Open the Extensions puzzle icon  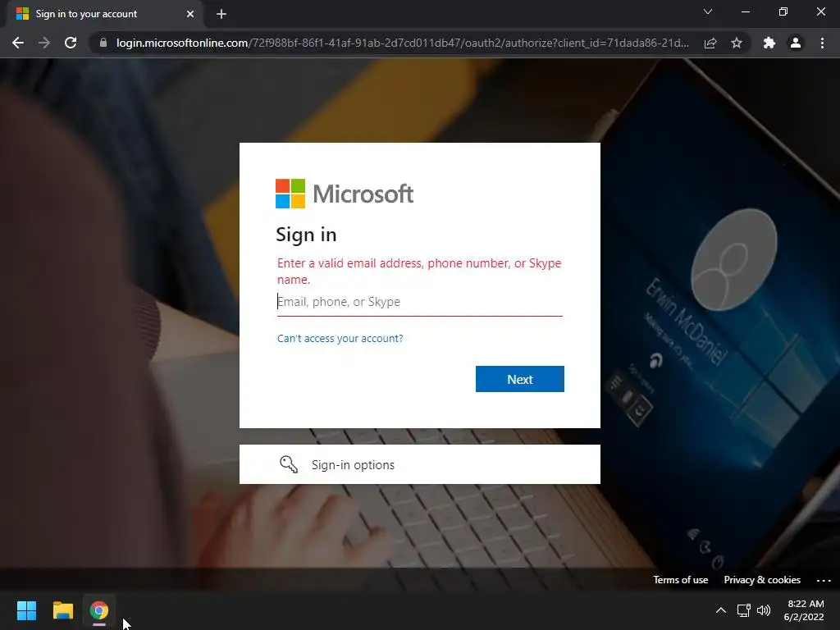click(x=769, y=43)
